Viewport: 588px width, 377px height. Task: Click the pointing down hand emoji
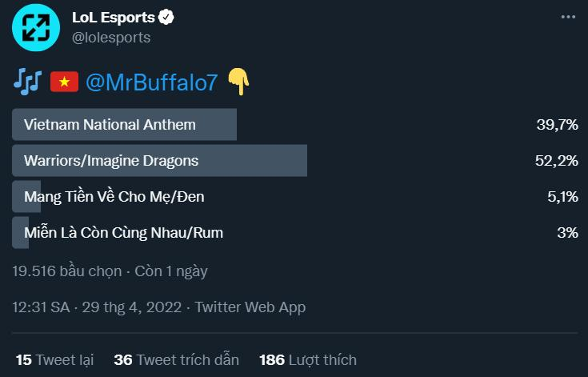[x=239, y=82]
